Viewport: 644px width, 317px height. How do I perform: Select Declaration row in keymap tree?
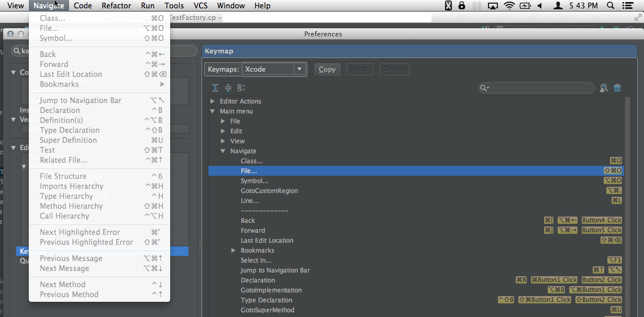pyautogui.click(x=416, y=280)
